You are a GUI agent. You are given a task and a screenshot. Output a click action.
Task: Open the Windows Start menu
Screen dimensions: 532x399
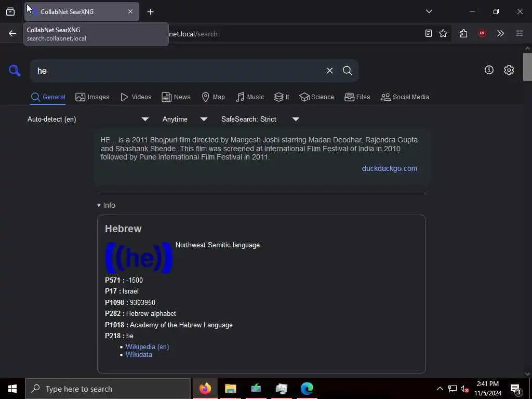click(12, 389)
